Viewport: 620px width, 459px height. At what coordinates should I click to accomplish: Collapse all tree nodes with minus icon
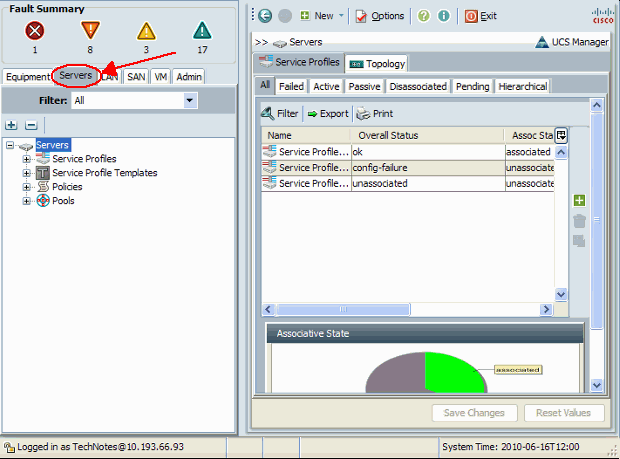pyautogui.click(x=31, y=125)
